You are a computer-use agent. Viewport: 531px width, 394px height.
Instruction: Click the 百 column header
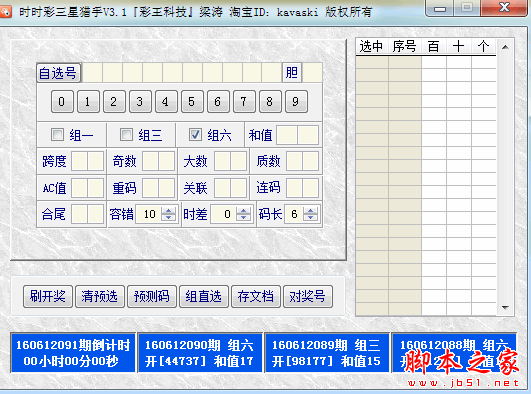[434, 46]
